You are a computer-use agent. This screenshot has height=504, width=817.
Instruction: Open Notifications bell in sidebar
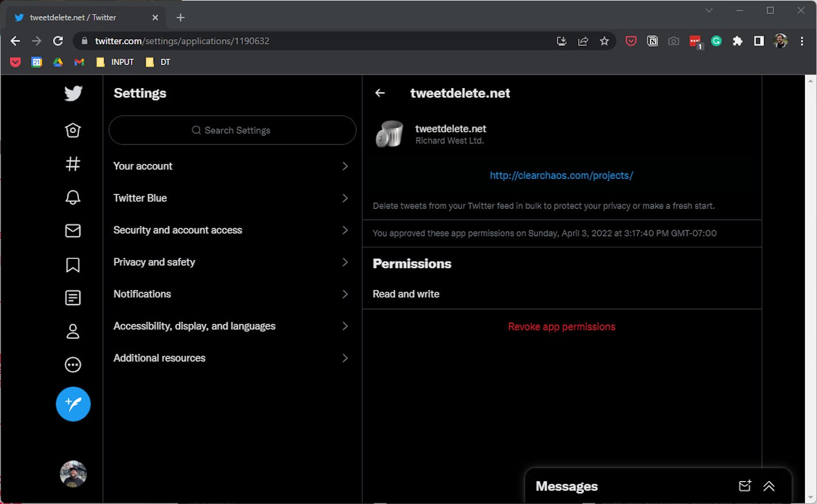coord(73,197)
